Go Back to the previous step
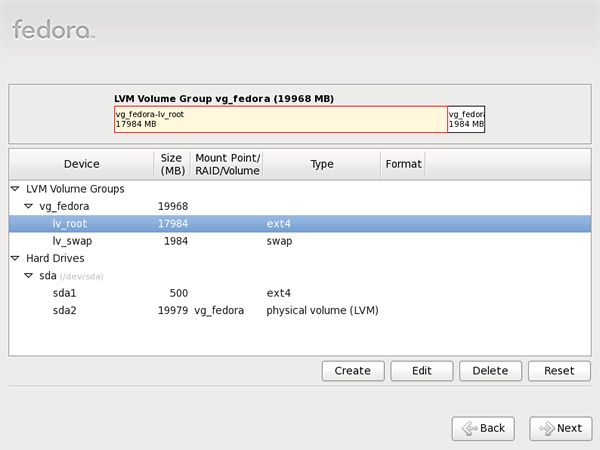Viewport: 600px width, 450px height. pyautogui.click(x=483, y=428)
